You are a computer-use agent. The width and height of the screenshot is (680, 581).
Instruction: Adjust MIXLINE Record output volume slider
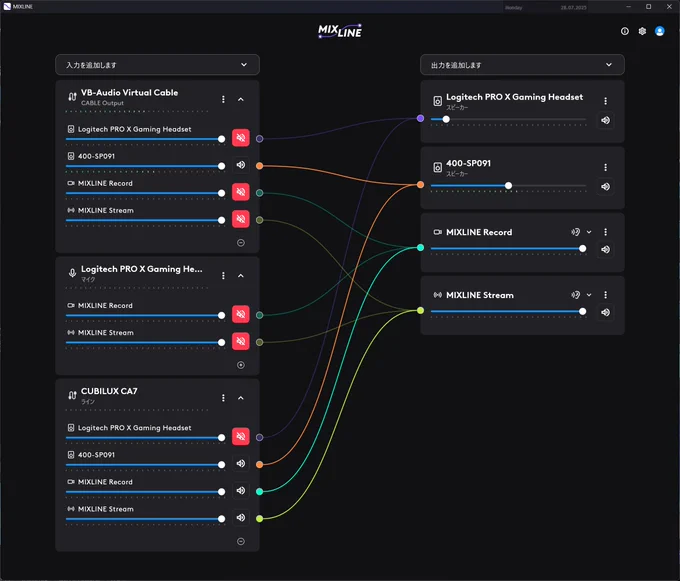tap(508, 248)
